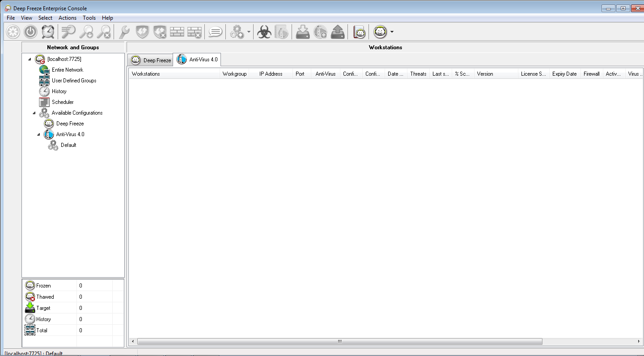The height and width of the screenshot is (356, 644).
Task: Open the View menu
Action: [26, 18]
